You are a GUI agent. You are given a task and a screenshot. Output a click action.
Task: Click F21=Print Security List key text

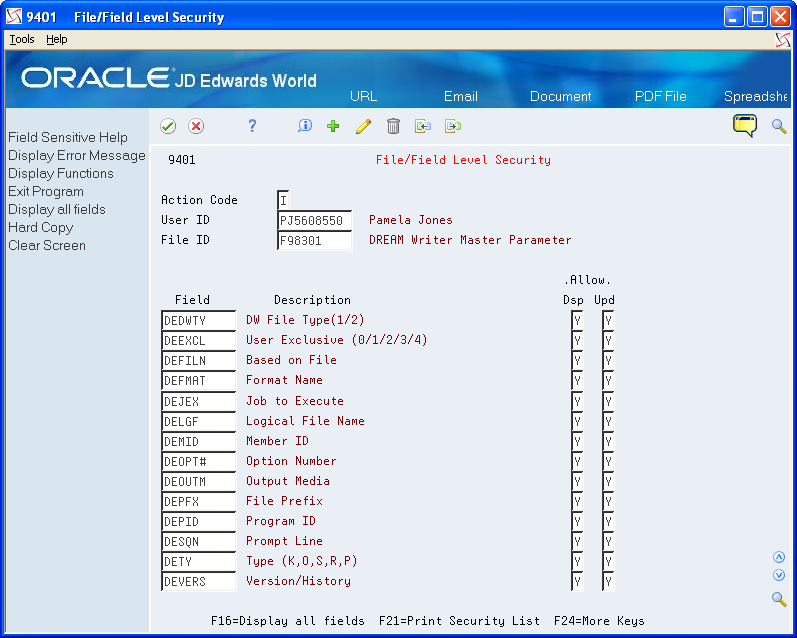click(x=459, y=621)
